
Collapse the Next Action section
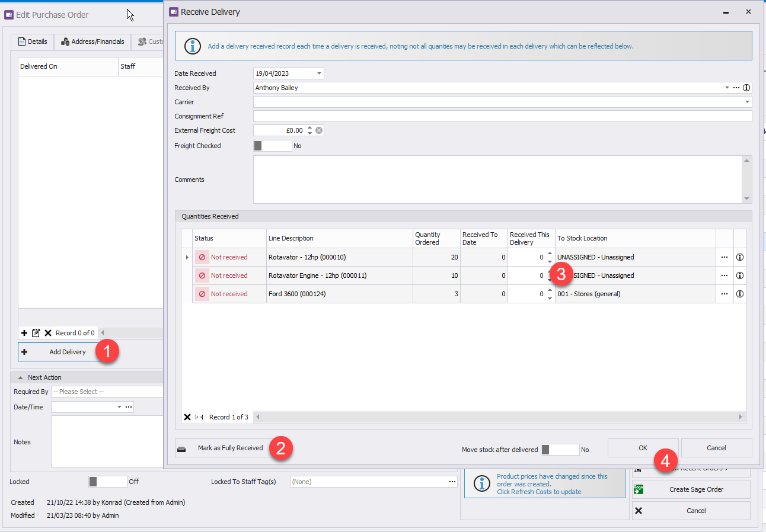coord(20,377)
